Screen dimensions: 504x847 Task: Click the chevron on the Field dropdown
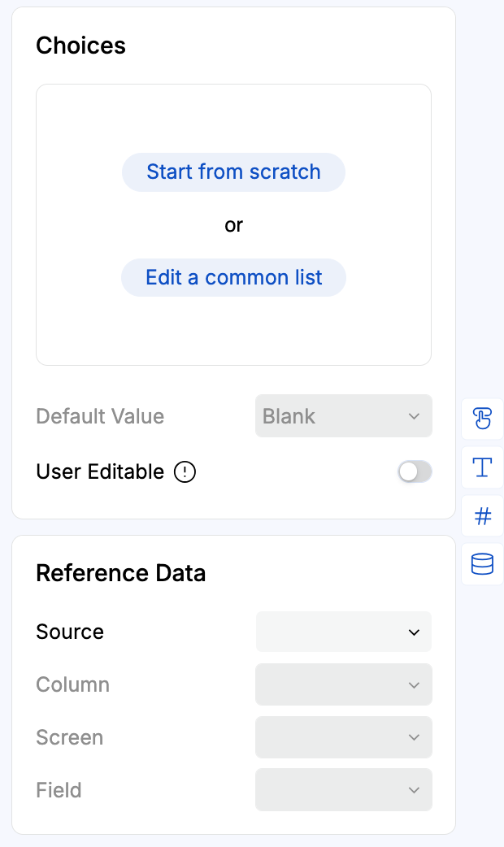click(x=414, y=789)
